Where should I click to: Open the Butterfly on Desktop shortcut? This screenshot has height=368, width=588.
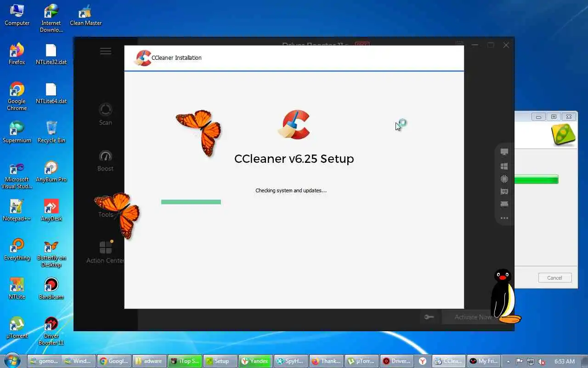51,253
